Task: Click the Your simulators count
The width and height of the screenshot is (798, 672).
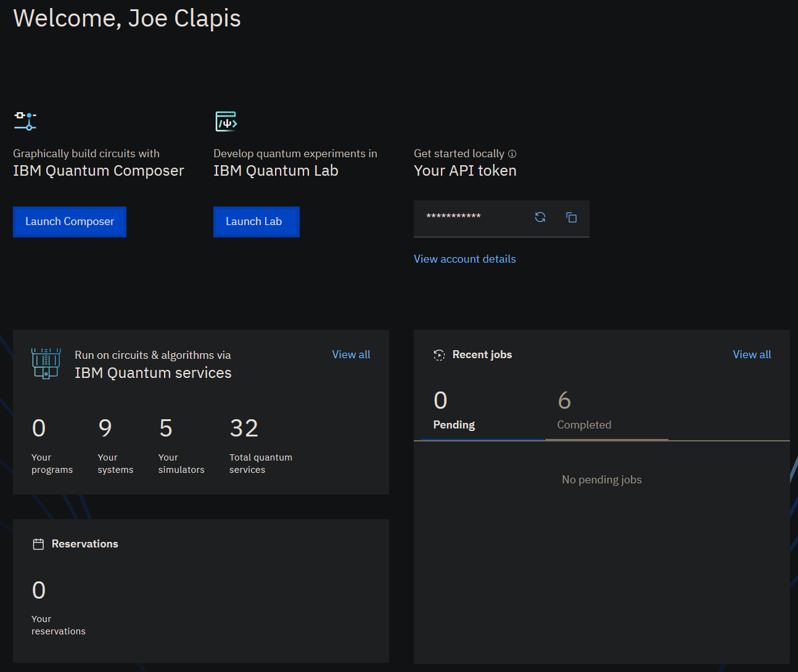Action: click(166, 428)
